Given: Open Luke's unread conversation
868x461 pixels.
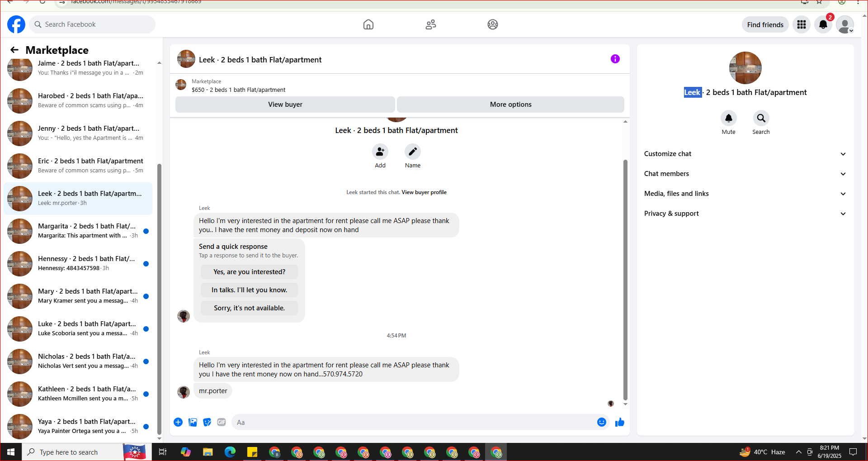Looking at the screenshot, I should (78, 329).
